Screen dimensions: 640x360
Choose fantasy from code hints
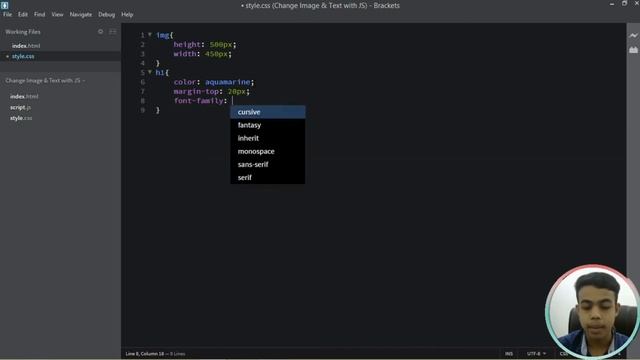pyautogui.click(x=268, y=125)
